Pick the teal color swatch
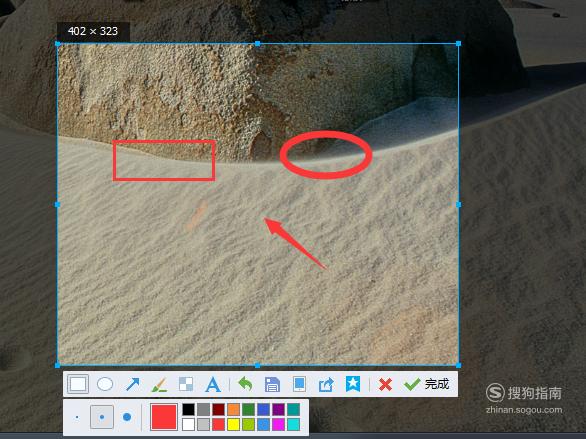Image resolution: width=586 pixels, height=439 pixels. click(293, 409)
